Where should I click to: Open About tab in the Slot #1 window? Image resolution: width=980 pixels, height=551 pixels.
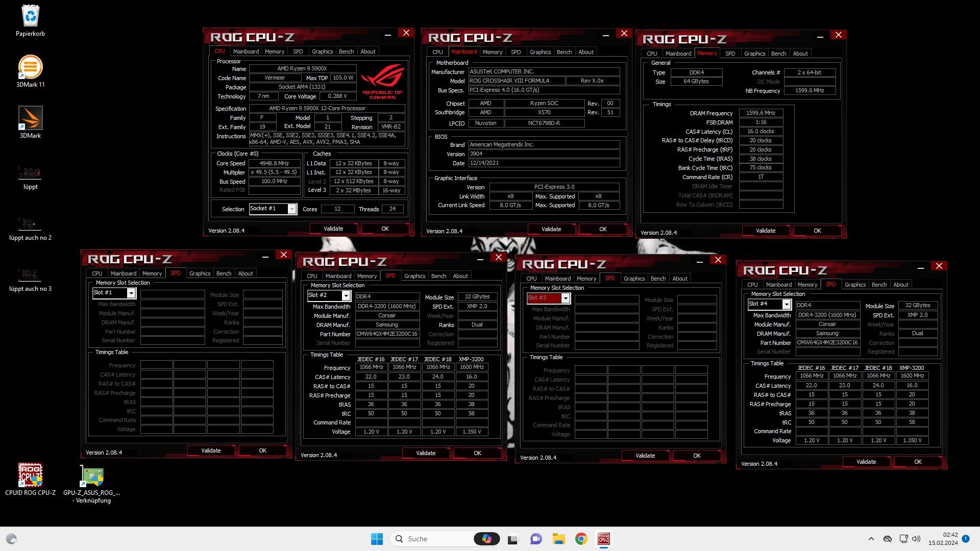click(246, 273)
